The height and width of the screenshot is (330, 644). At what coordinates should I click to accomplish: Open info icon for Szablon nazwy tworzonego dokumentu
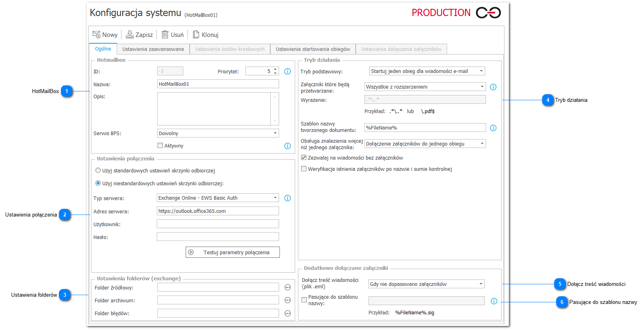tap(493, 128)
